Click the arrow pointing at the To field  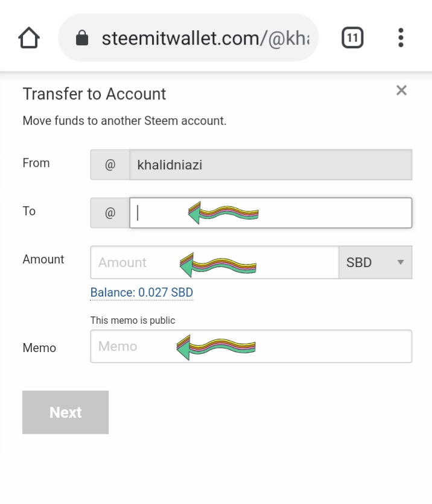(x=223, y=213)
